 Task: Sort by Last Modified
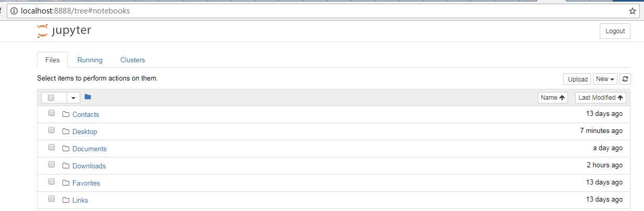point(601,98)
